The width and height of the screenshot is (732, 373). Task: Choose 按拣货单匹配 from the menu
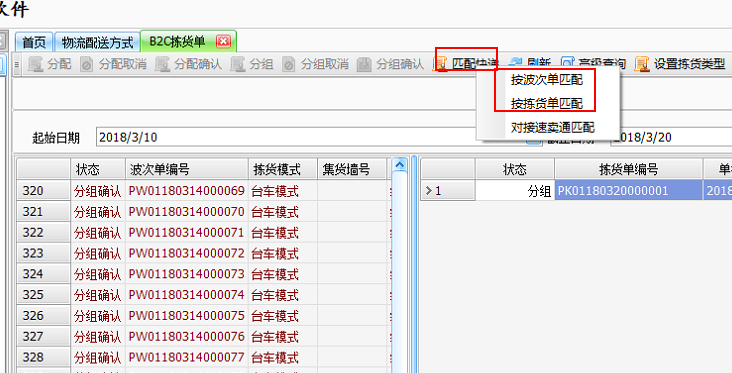[547, 103]
